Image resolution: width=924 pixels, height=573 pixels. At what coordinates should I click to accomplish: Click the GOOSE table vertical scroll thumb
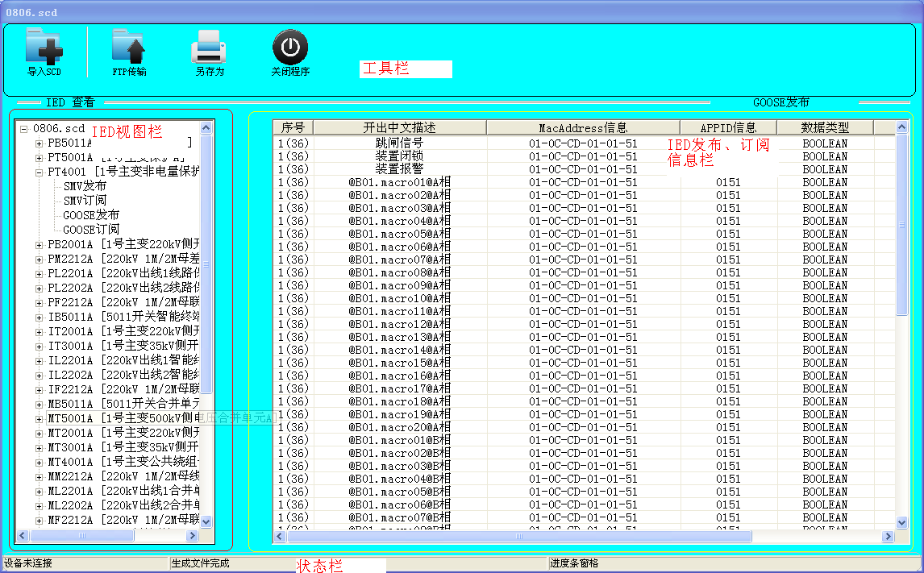(901, 224)
